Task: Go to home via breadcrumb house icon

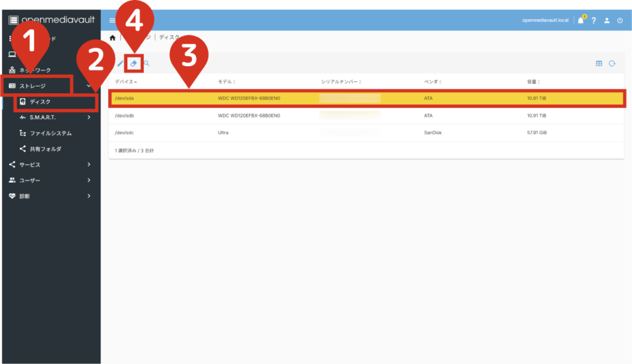Action: pos(112,38)
